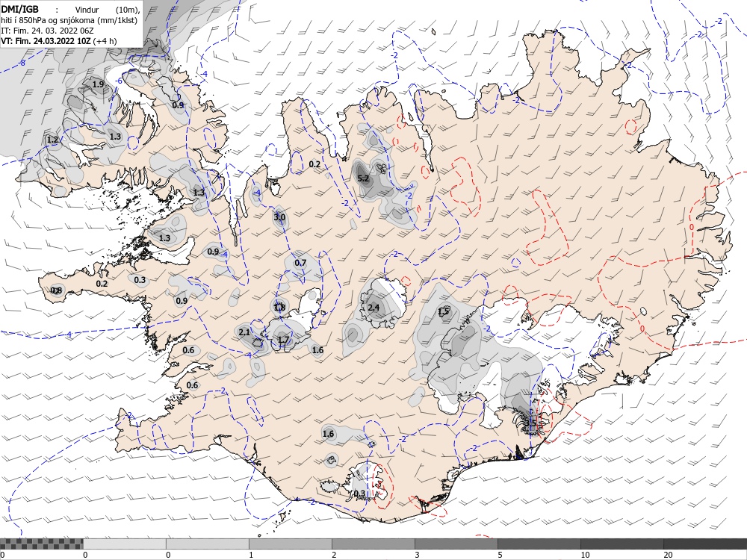
Task: Select the 0.8 value on western peninsula
Action: pos(56,290)
